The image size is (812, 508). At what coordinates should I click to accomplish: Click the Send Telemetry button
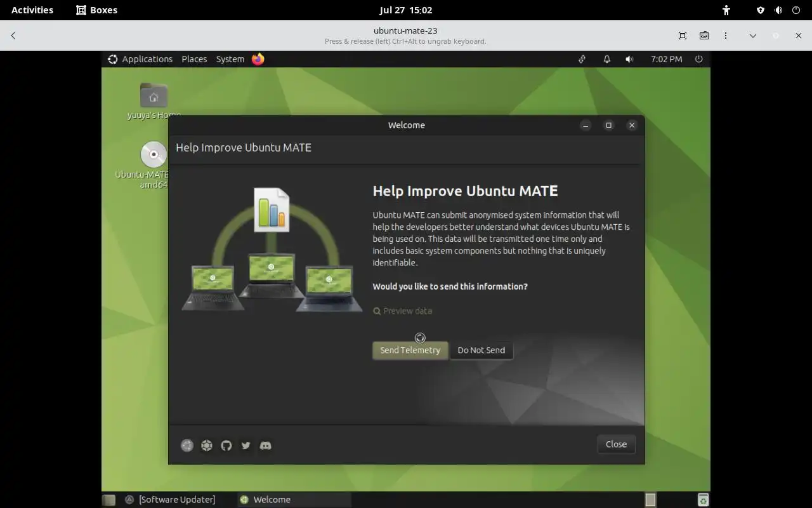(410, 350)
